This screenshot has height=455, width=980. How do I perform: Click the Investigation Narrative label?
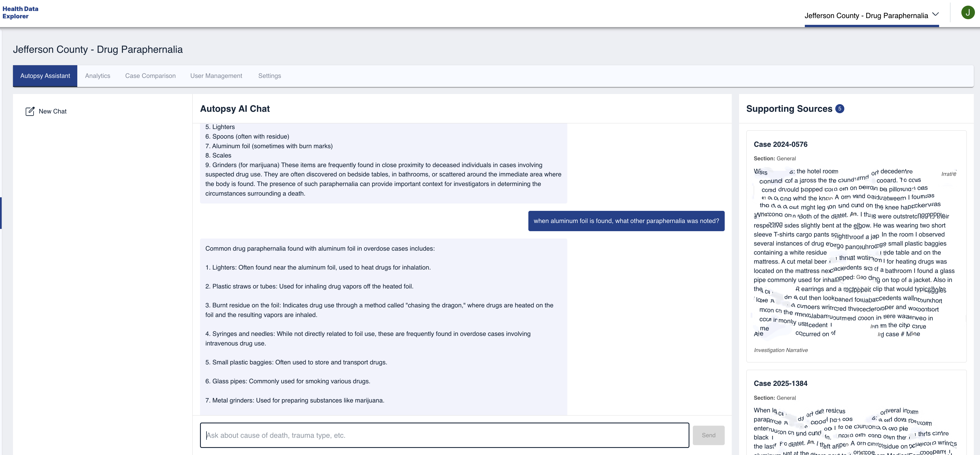pos(781,350)
